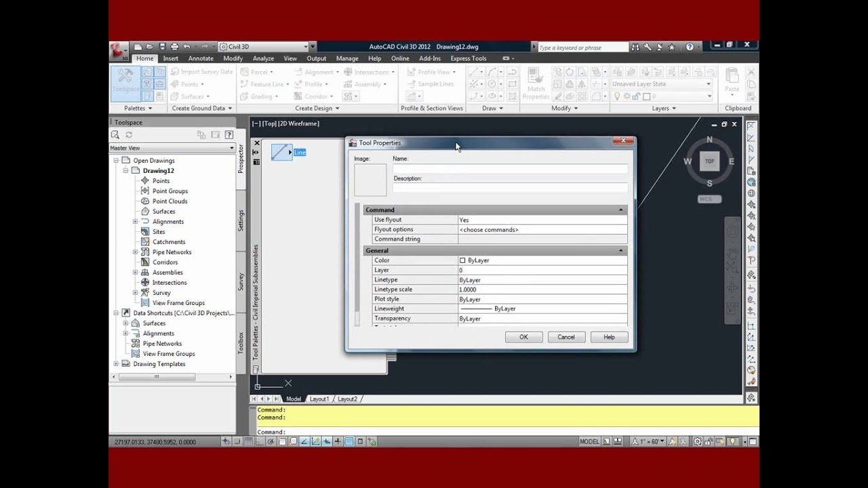This screenshot has height=488, width=868.
Task: Open the Analyze ribbon tab
Action: (263, 58)
